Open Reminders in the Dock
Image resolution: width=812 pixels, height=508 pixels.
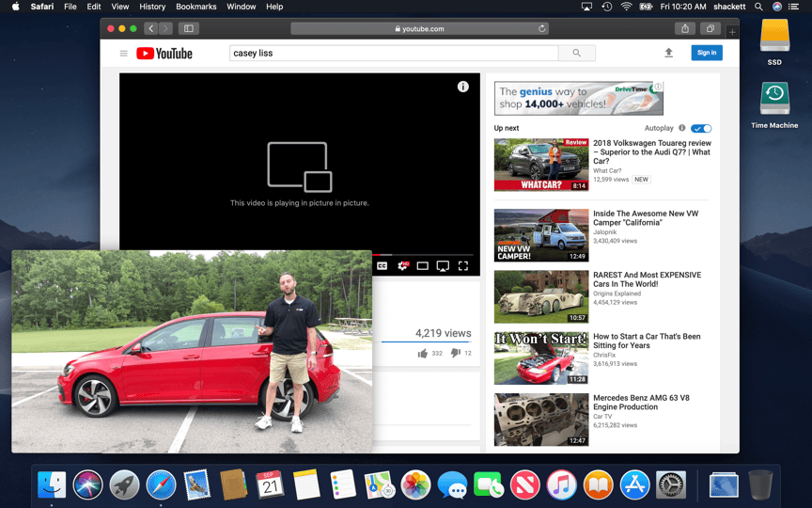pyautogui.click(x=343, y=485)
